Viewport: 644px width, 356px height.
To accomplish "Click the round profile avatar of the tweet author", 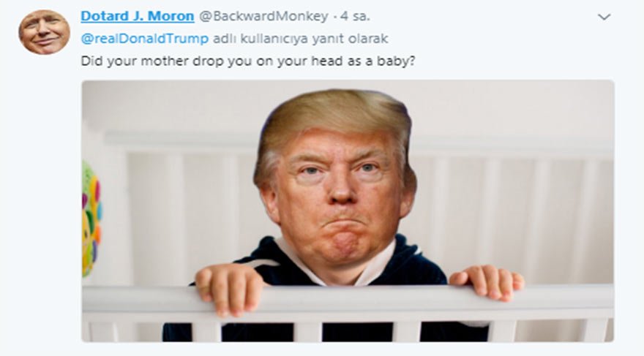I will pos(44,32).
